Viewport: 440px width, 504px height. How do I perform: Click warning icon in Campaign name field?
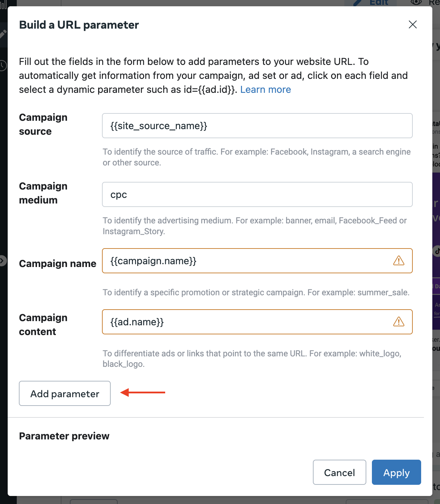(x=398, y=261)
